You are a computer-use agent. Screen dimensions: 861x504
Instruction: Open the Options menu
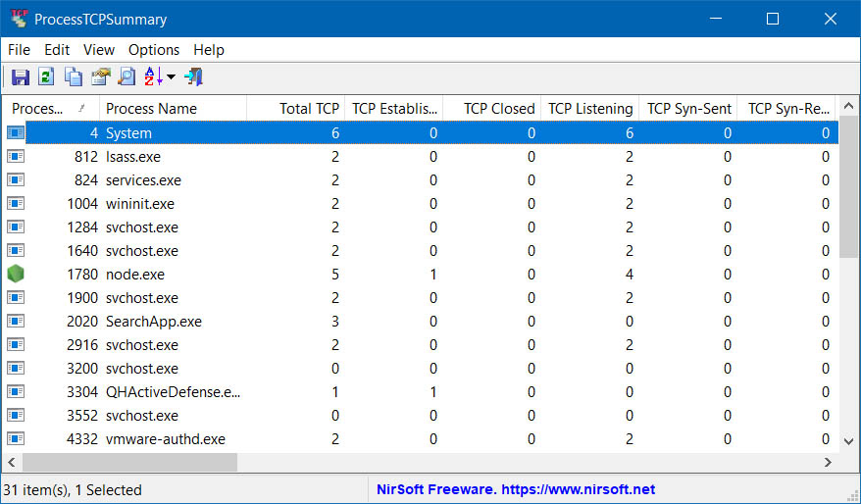tap(154, 50)
